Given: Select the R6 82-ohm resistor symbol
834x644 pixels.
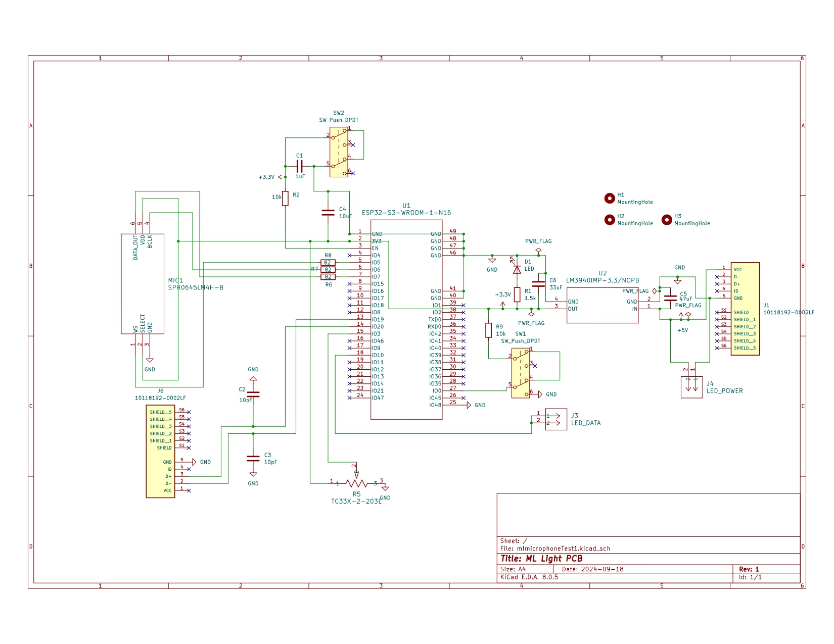Looking at the screenshot, I should pos(328,277).
